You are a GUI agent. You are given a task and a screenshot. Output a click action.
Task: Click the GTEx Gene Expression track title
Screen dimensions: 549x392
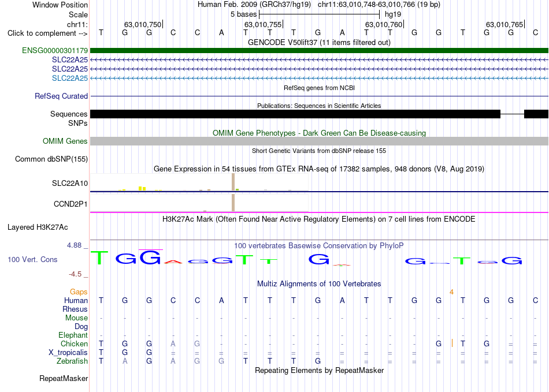[319, 169]
